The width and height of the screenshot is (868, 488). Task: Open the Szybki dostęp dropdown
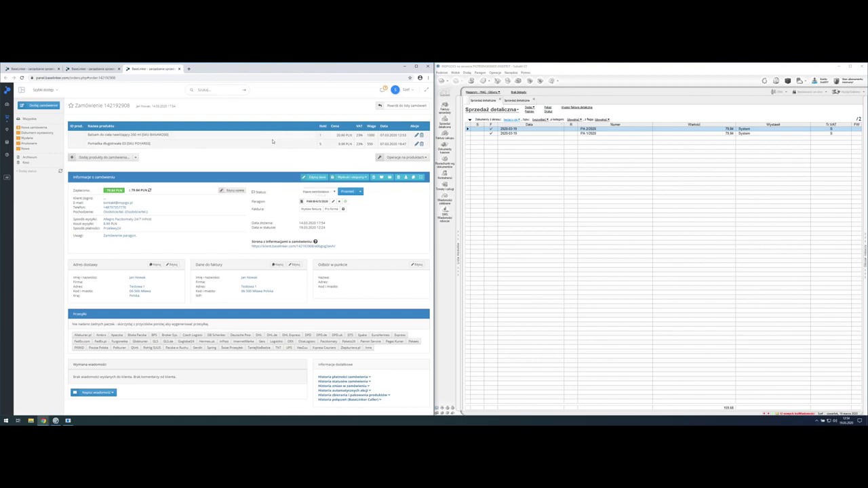(45, 90)
